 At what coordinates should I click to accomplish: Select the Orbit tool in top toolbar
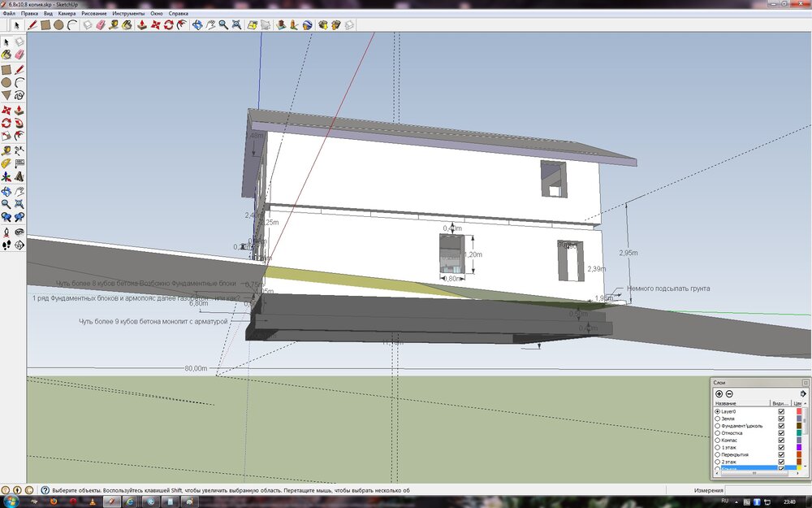tap(197, 25)
